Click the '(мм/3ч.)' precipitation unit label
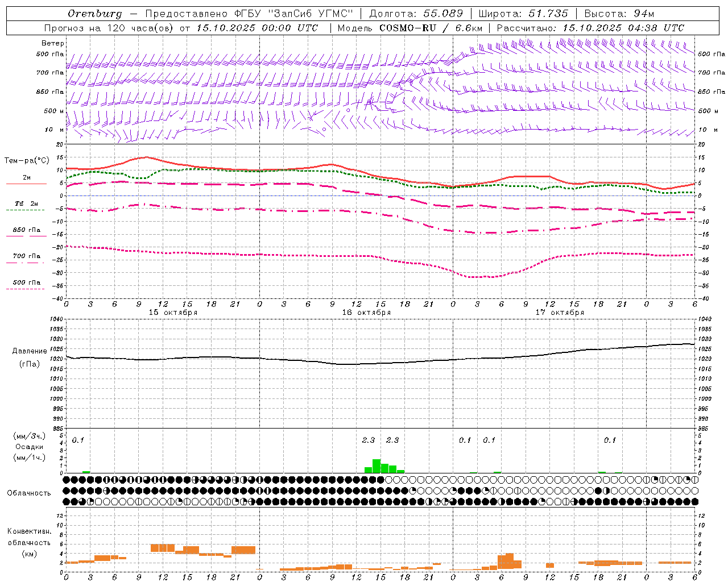Screen dimensions: 728x582 [x=29, y=436]
